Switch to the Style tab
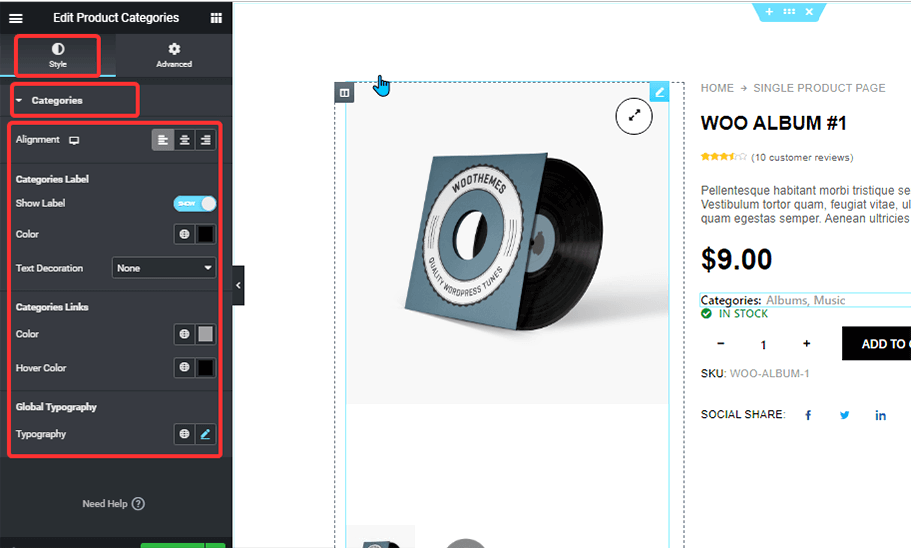This screenshot has height=548, width=911. click(x=58, y=55)
